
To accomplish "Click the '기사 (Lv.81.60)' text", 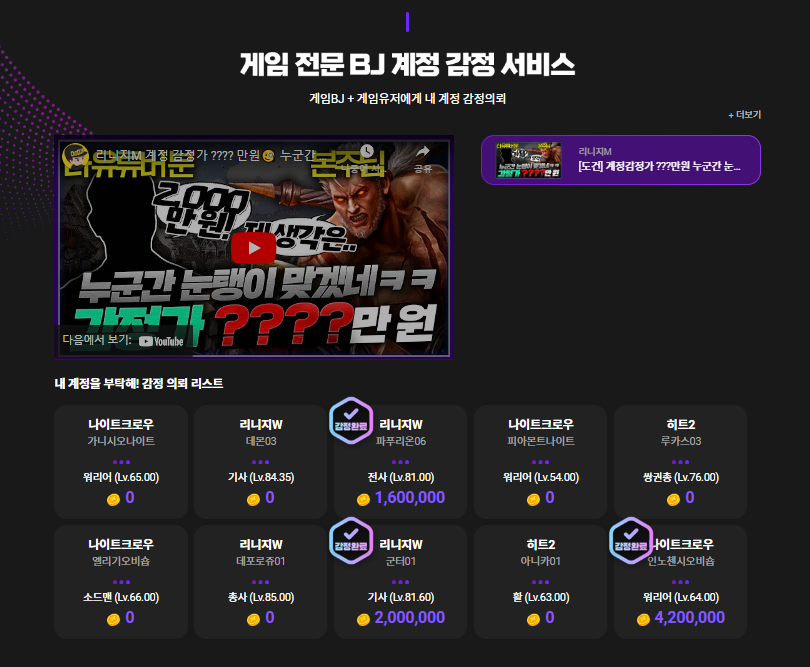I will [401, 597].
